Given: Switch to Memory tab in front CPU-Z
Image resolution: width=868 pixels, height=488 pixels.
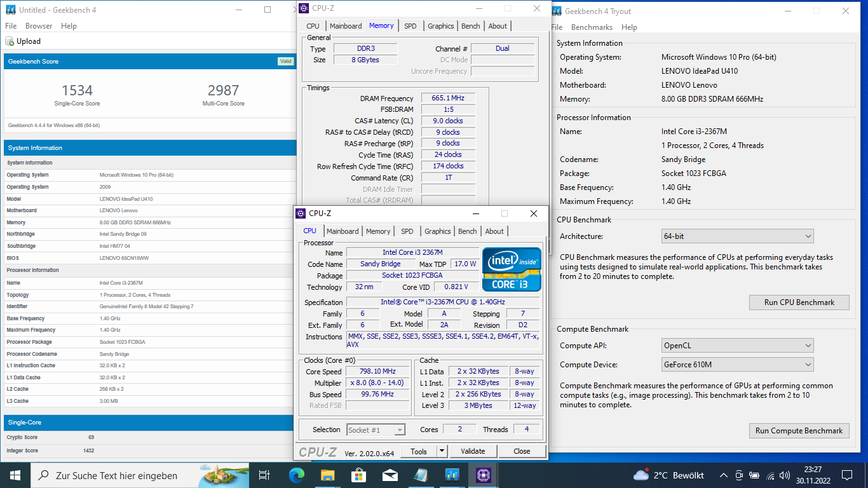Looking at the screenshot, I should click(x=378, y=231).
